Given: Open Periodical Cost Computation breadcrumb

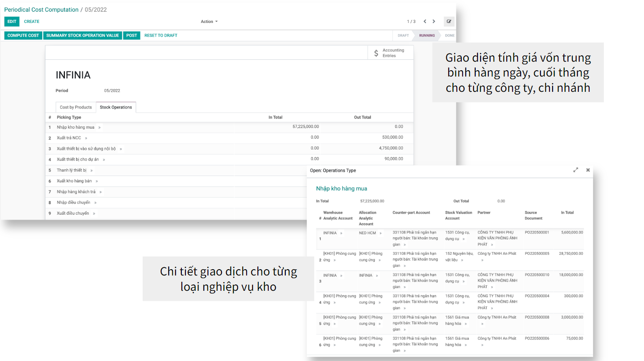Looking at the screenshot, I should point(41,9).
